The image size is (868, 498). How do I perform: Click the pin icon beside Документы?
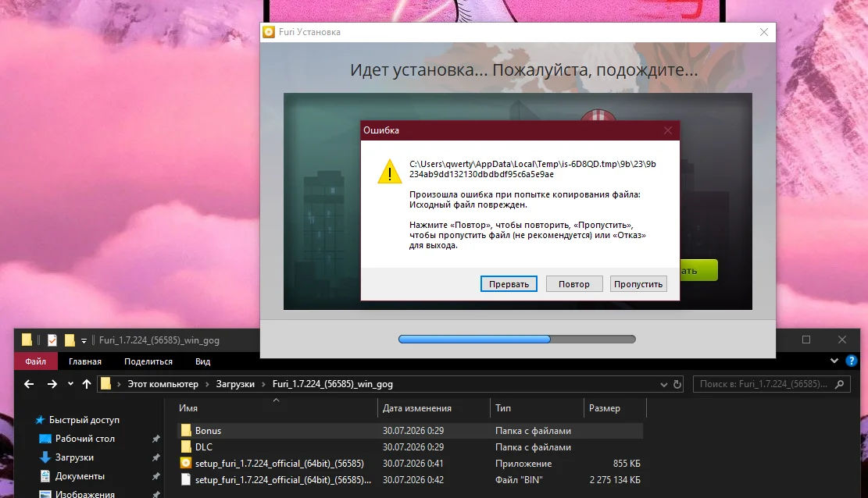[x=156, y=476]
